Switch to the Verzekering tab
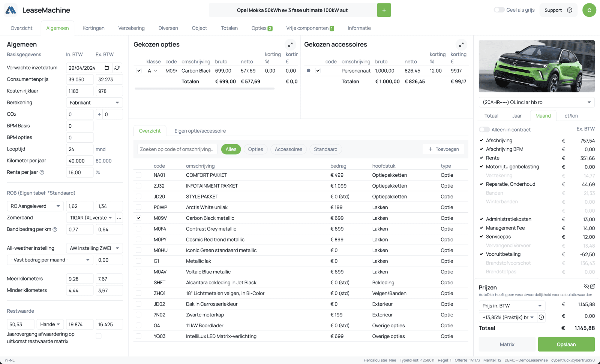 point(131,28)
